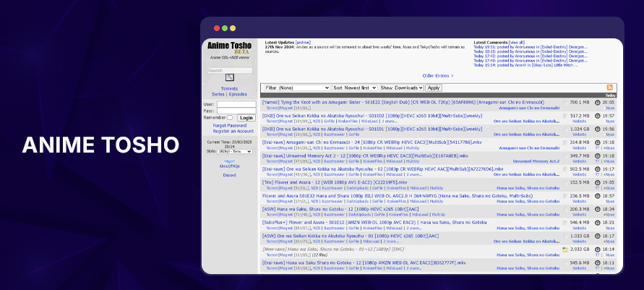Click the clock icon beside 19:57
This screenshot has width=644, height=290.
(597, 116)
